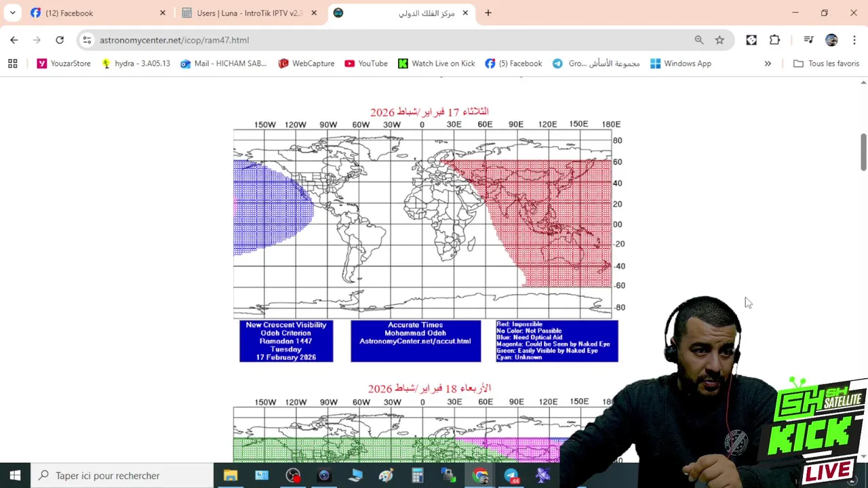Click the zoom magnifier in the address bar
This screenshot has width=868, height=488.
point(699,40)
